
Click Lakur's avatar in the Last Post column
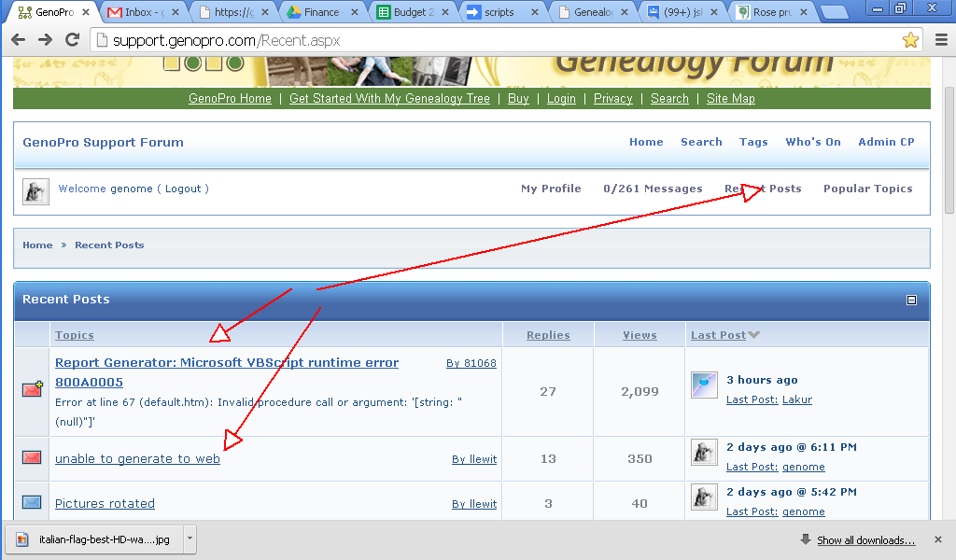tap(704, 385)
